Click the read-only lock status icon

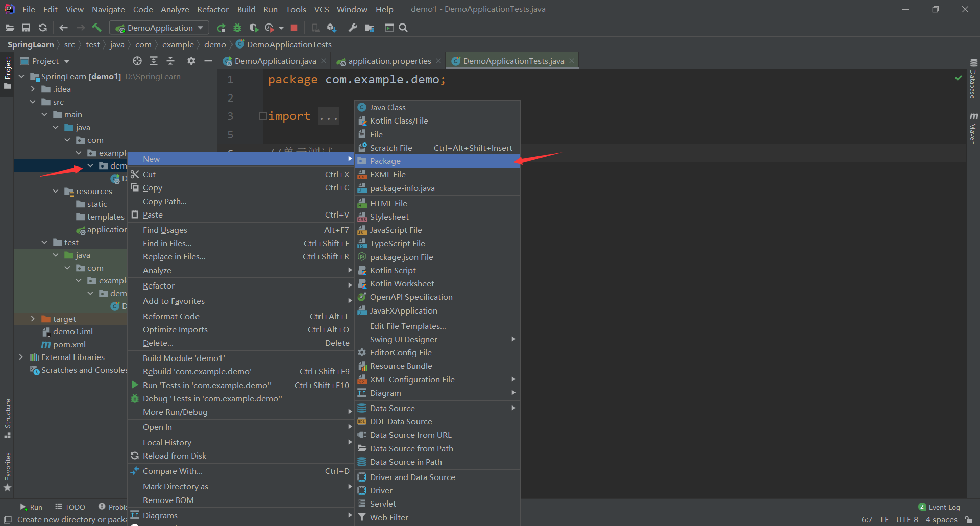point(968,519)
